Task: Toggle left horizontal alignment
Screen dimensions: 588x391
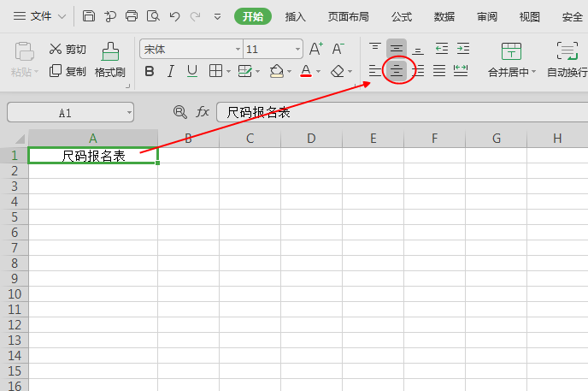Action: [x=375, y=70]
